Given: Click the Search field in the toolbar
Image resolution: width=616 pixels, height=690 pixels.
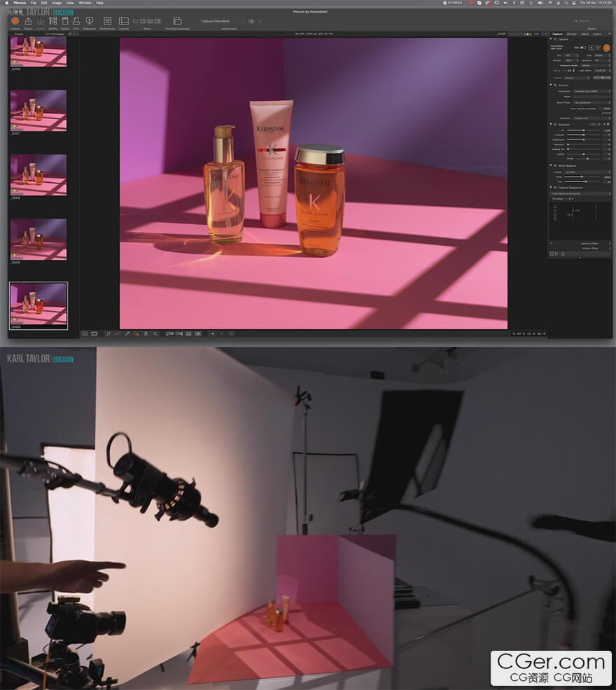Looking at the screenshot, I should point(591,21).
